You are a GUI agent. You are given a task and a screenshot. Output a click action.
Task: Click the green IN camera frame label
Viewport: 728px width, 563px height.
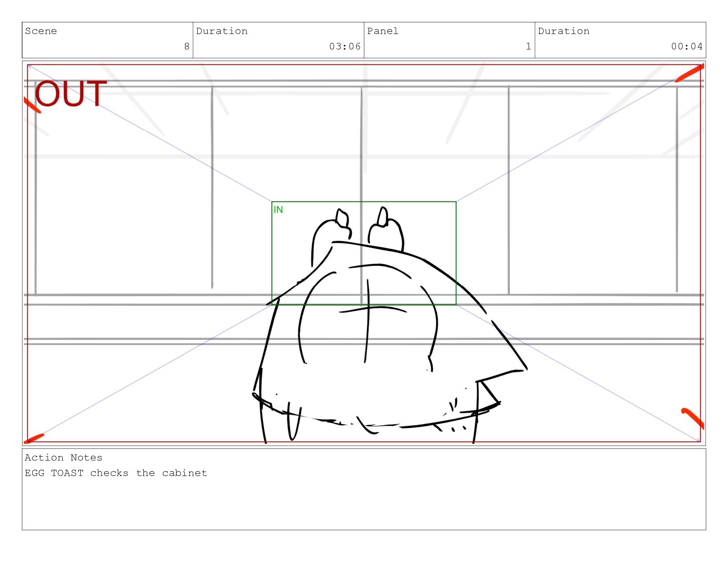coord(278,210)
